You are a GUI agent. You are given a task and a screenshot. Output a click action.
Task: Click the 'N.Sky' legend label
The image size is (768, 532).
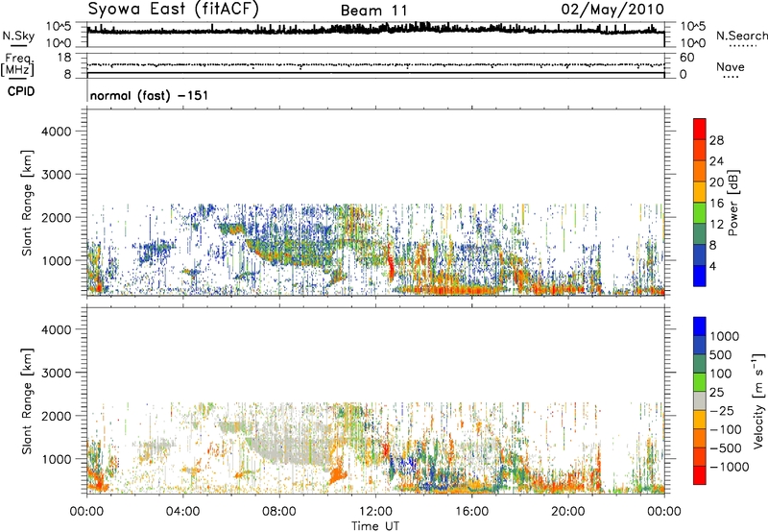tap(18, 36)
